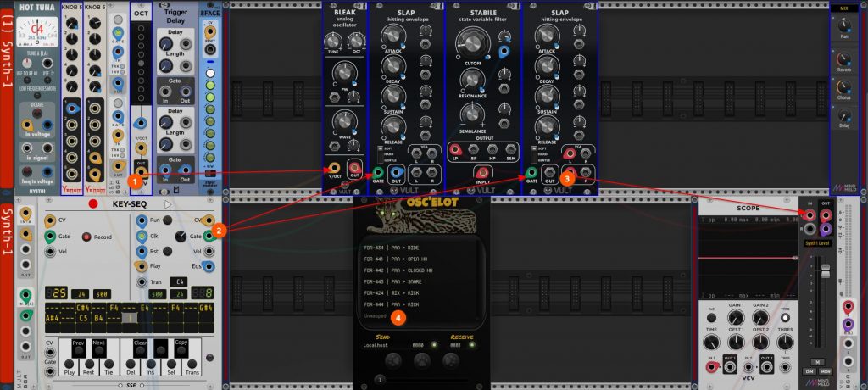
Task: Click the HP output jack on STABILE
Action: click(492, 149)
